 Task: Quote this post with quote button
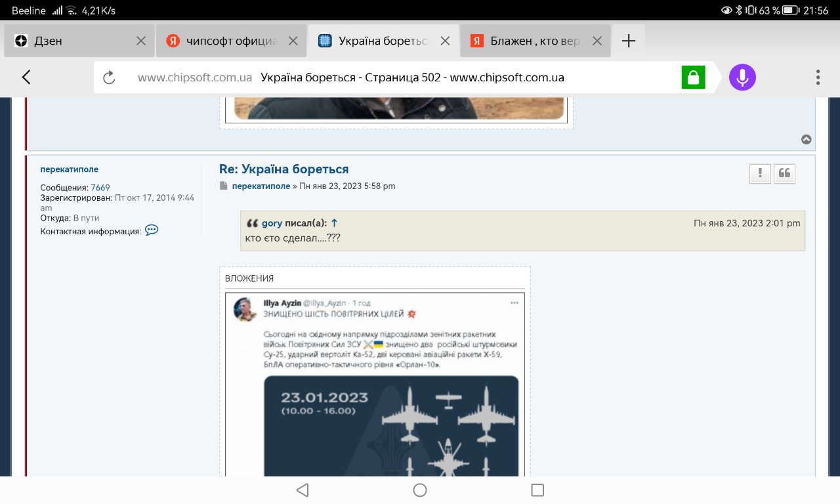pyautogui.click(x=784, y=173)
